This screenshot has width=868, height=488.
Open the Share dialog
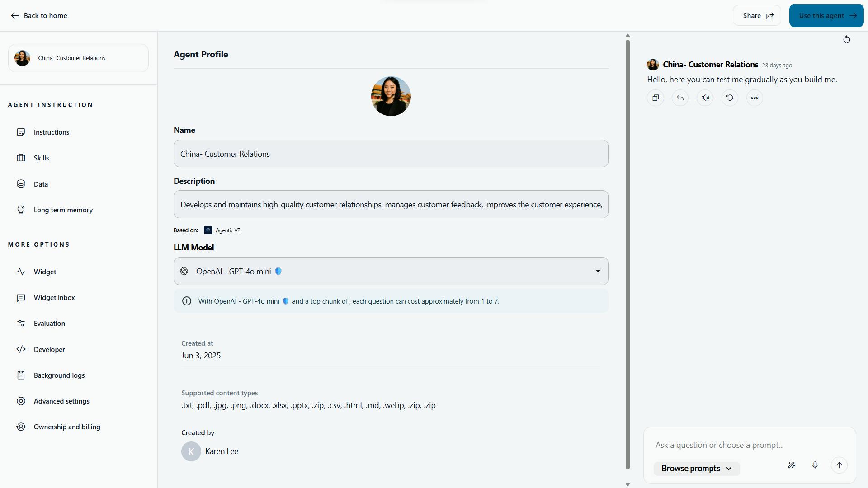(x=757, y=15)
